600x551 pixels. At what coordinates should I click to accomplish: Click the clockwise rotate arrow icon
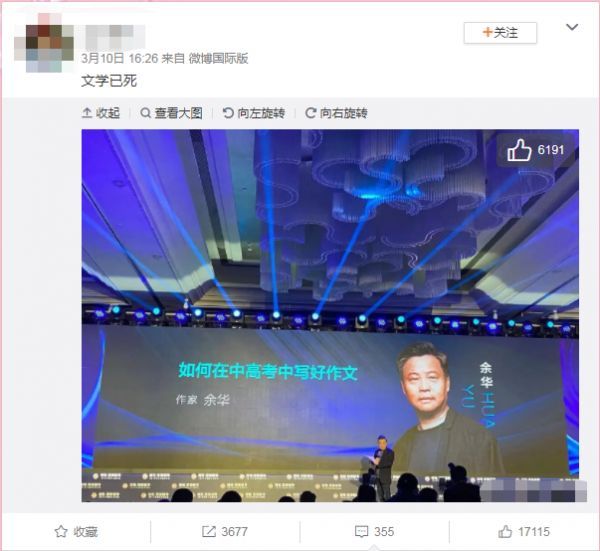tap(310, 113)
